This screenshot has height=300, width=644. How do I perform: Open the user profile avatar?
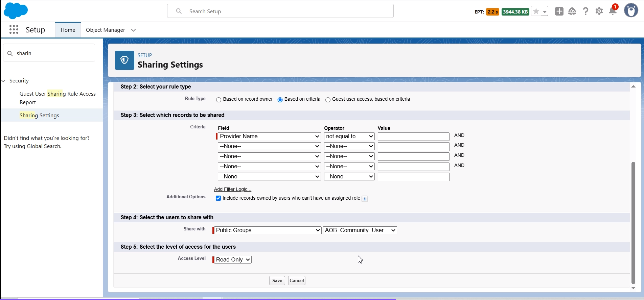[631, 11]
